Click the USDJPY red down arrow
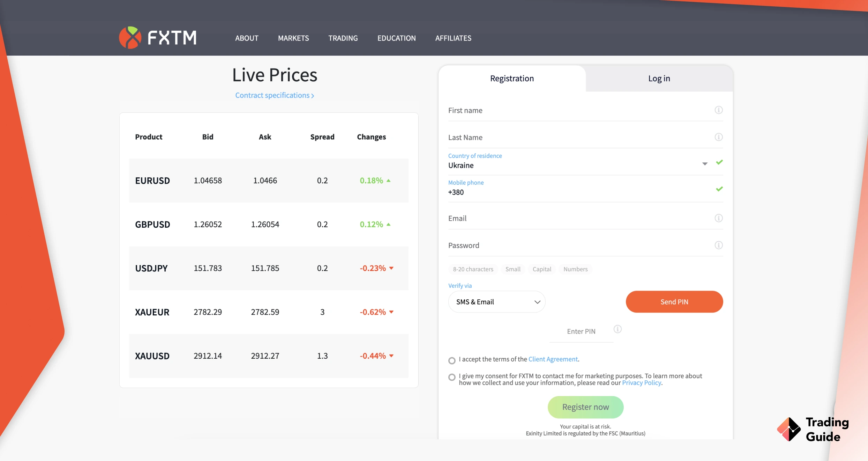Image resolution: width=868 pixels, height=461 pixels. pos(391,268)
